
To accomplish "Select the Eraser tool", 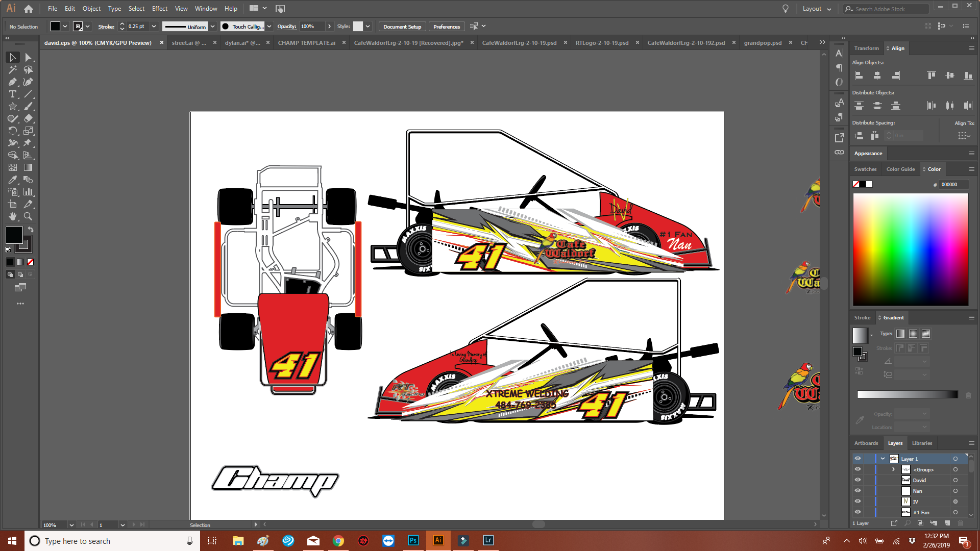I will tap(28, 118).
